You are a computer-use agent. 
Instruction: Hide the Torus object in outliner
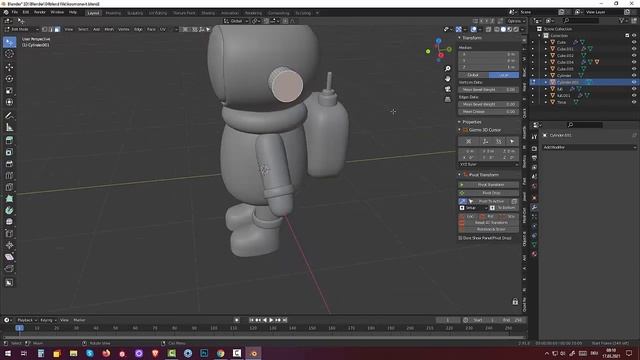[x=634, y=102]
